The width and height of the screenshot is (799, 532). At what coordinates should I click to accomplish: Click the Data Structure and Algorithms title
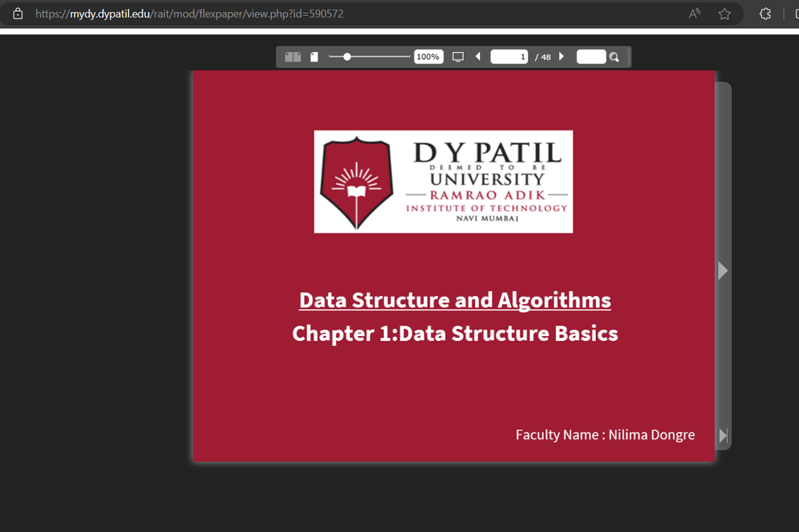click(x=455, y=300)
